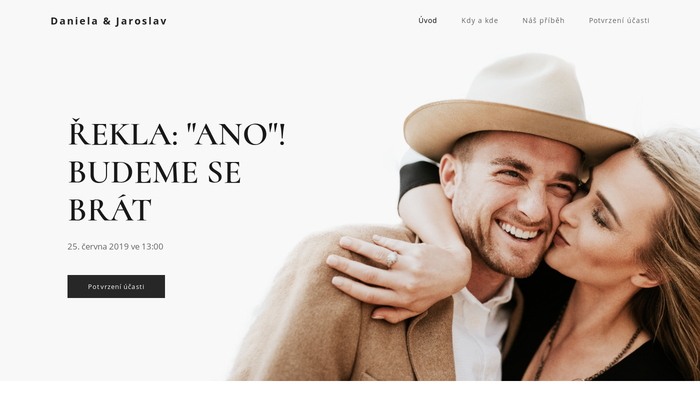
Task: Select Potvrzení účasti in the top navigation
Action: click(619, 21)
